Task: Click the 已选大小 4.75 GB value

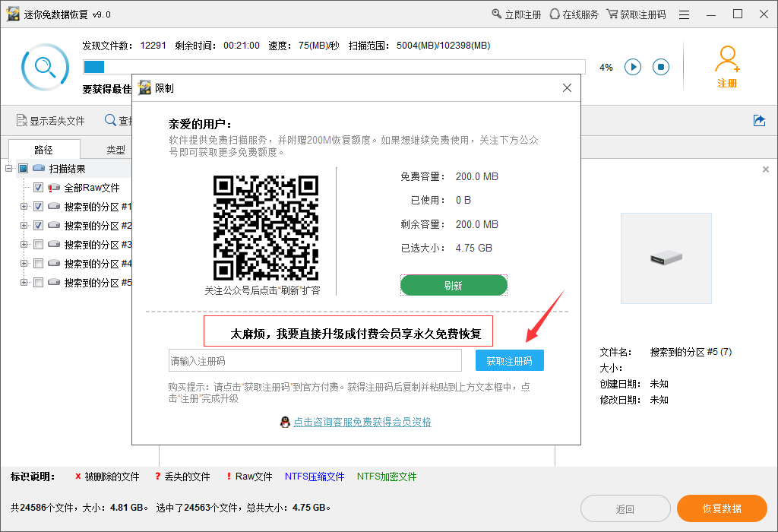Action: 474,248
